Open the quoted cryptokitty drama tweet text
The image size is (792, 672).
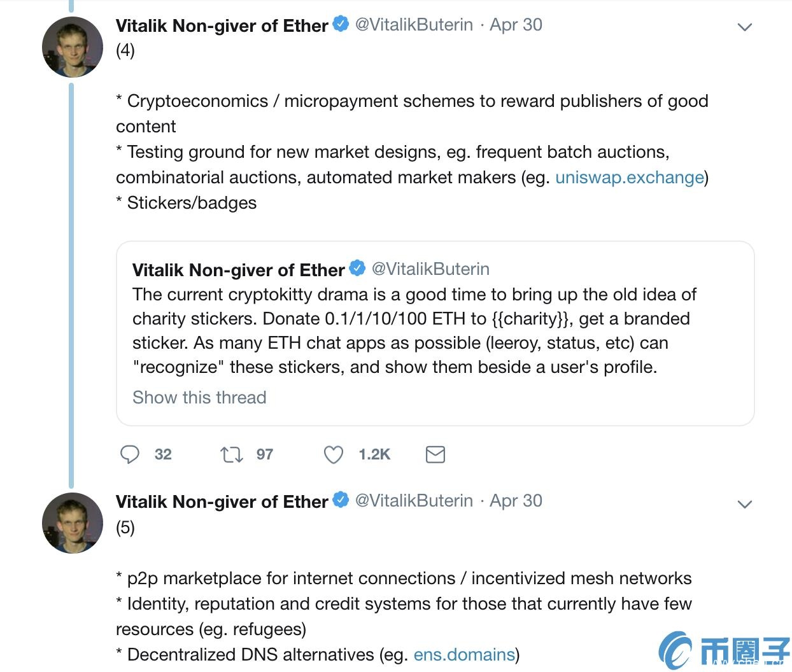pyautogui.click(x=414, y=330)
